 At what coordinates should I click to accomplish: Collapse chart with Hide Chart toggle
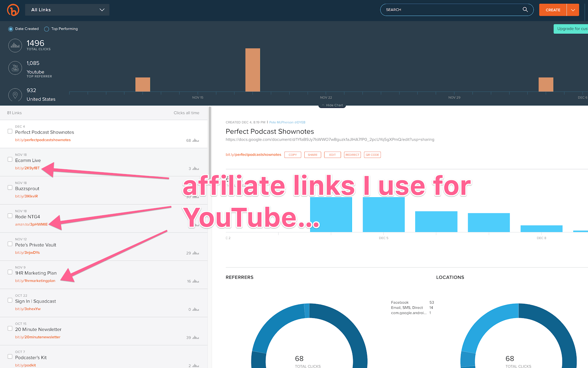332,105
